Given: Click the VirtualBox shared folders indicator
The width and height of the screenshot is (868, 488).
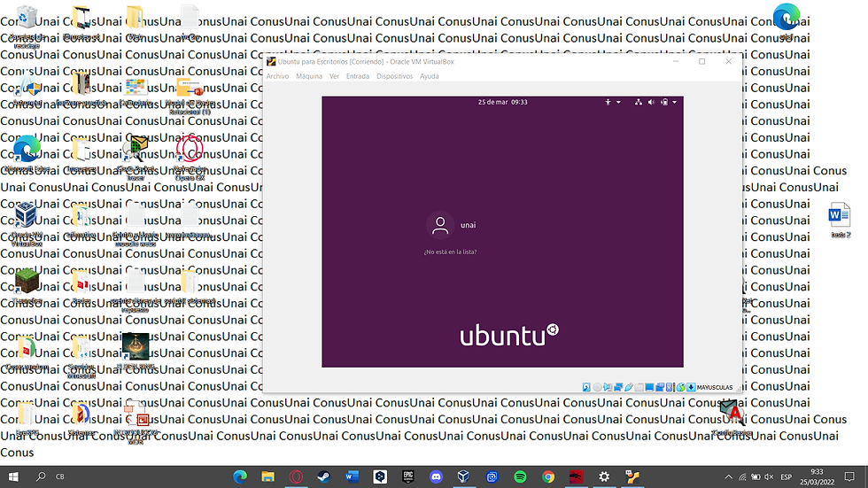Looking at the screenshot, I should coord(639,387).
